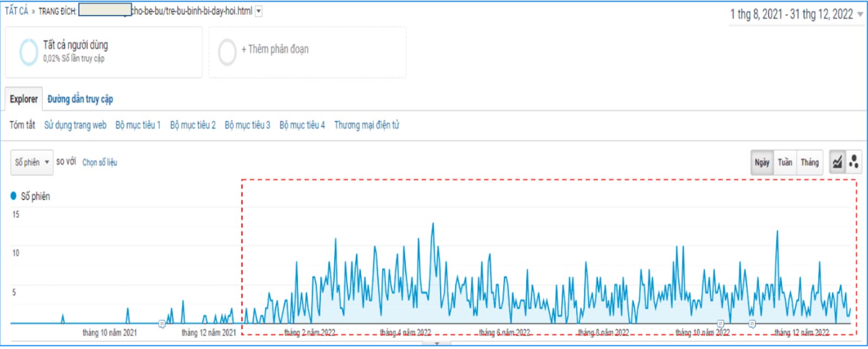This screenshot has height=349, width=868.
Task: Click the Tất cả người dùng circle icon
Action: (x=28, y=52)
